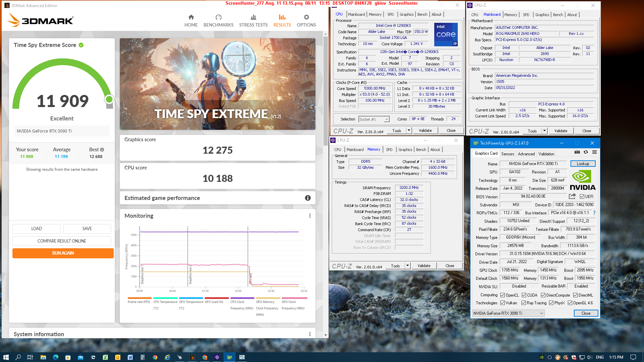The height and width of the screenshot is (362, 644).
Task: Toggle the DirectCompute checkbox
Action: pos(543,295)
